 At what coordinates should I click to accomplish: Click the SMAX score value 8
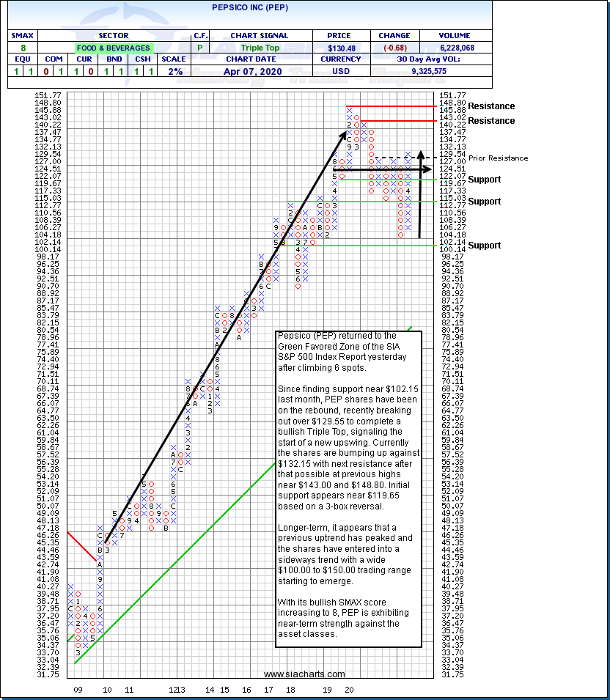pyautogui.click(x=21, y=48)
